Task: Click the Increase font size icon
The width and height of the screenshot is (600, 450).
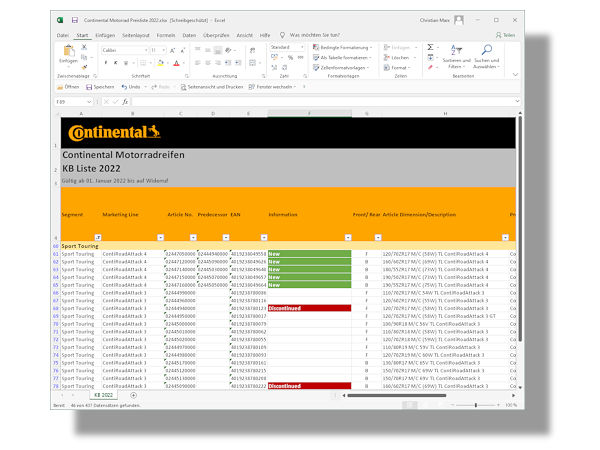Action: point(173,50)
